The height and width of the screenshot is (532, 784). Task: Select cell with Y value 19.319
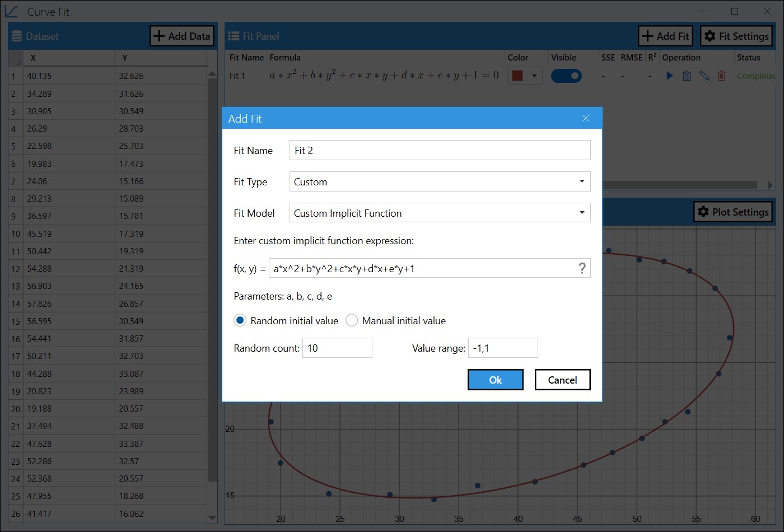161,251
